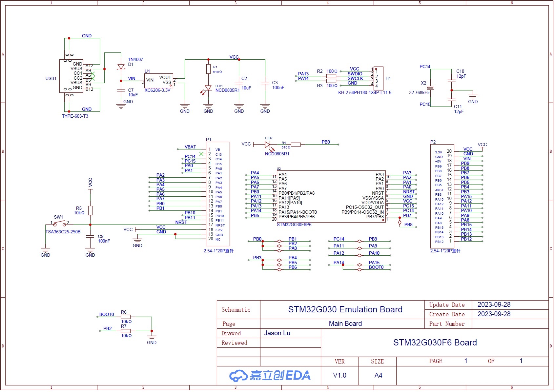Click the R3 resistor symbol
The image size is (555, 392).
point(331,81)
